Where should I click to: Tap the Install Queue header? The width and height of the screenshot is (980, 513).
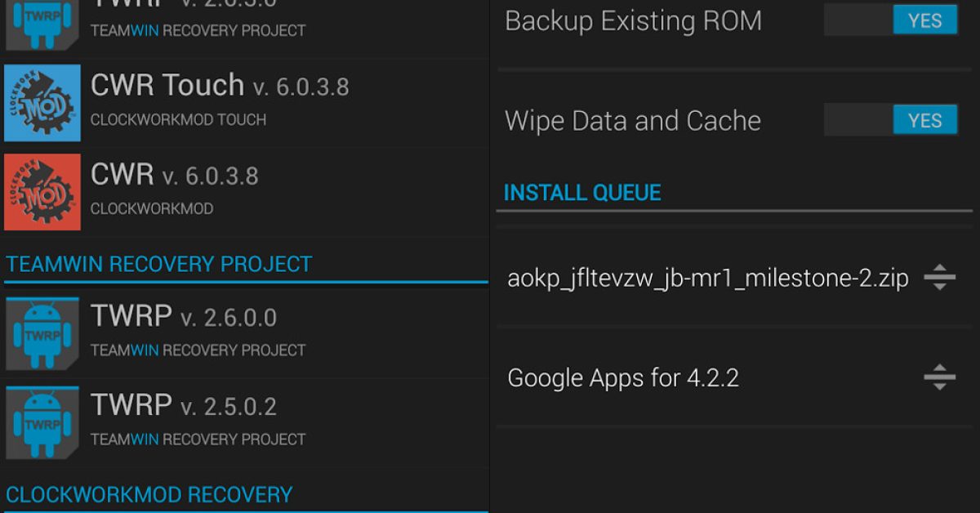[x=582, y=193]
